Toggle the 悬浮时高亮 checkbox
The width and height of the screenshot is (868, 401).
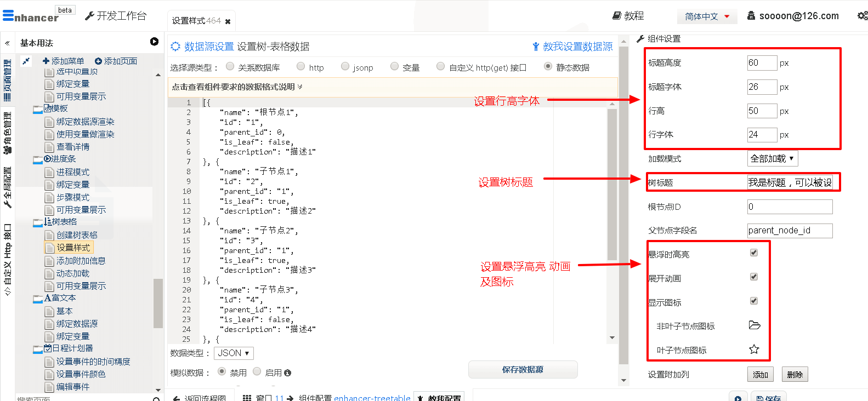point(754,253)
